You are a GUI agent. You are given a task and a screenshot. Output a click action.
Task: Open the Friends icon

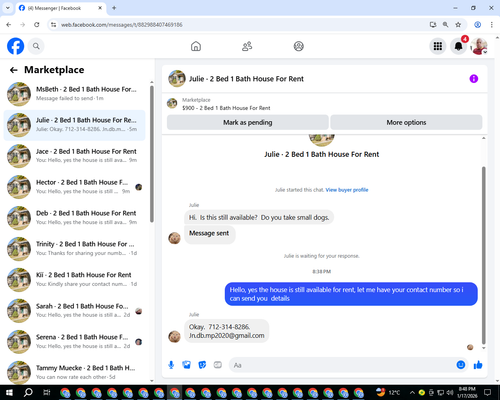pos(247,46)
